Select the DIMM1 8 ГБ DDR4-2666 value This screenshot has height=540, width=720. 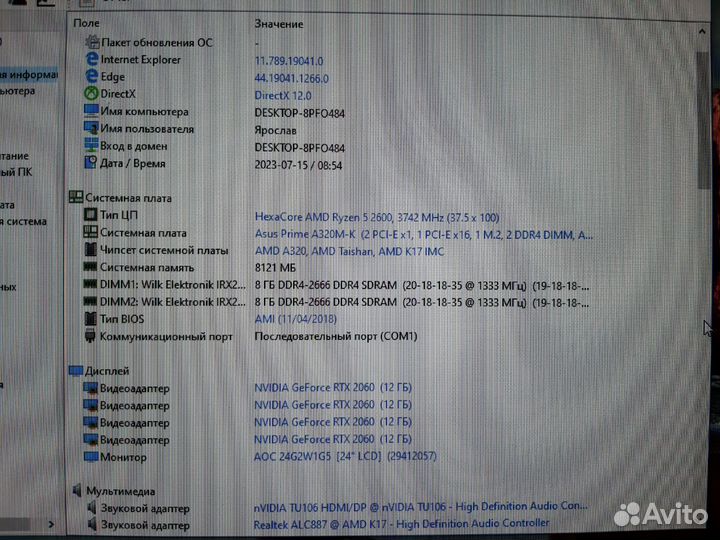click(x=422, y=286)
